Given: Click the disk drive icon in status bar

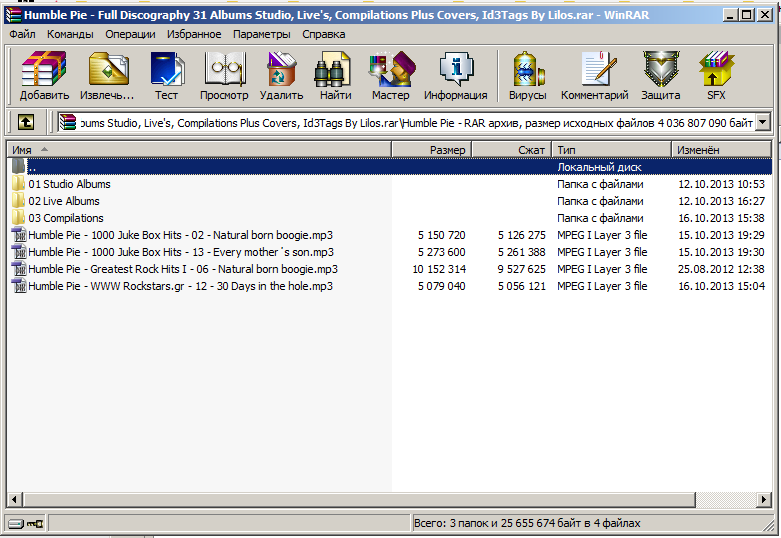Looking at the screenshot, I should pos(16,524).
